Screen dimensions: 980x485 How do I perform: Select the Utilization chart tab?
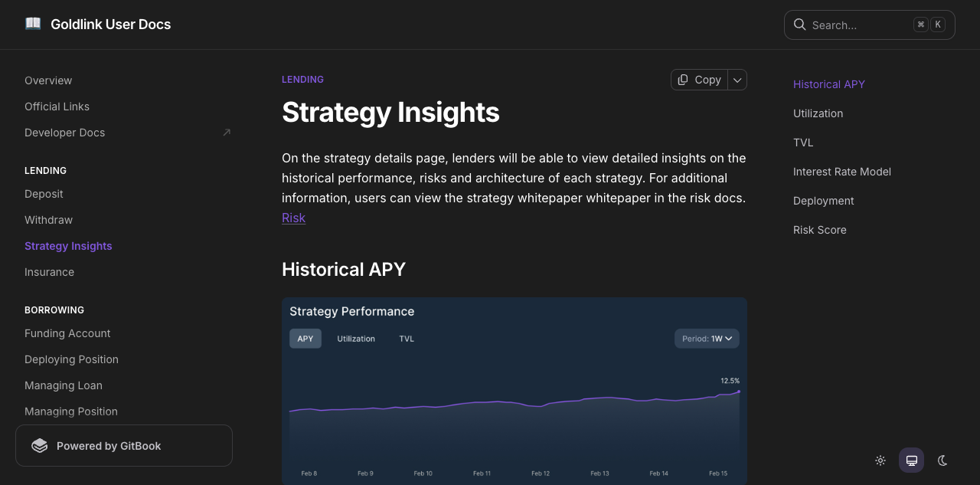[x=356, y=339]
